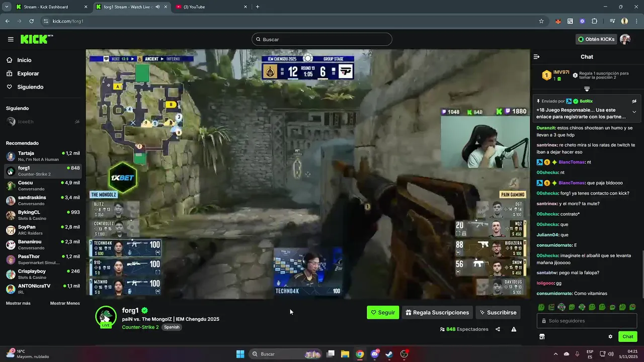Open media control music icon

point(612,21)
